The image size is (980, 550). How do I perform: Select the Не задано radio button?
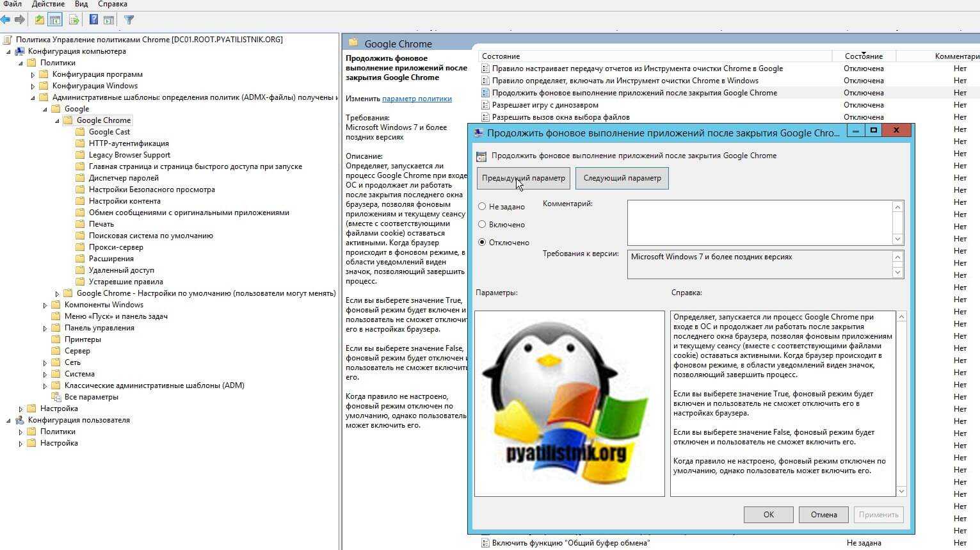tap(482, 207)
